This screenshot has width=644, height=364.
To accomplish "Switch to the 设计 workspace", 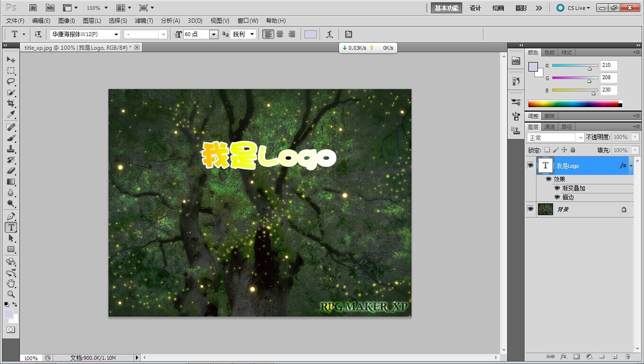I will pyautogui.click(x=475, y=8).
